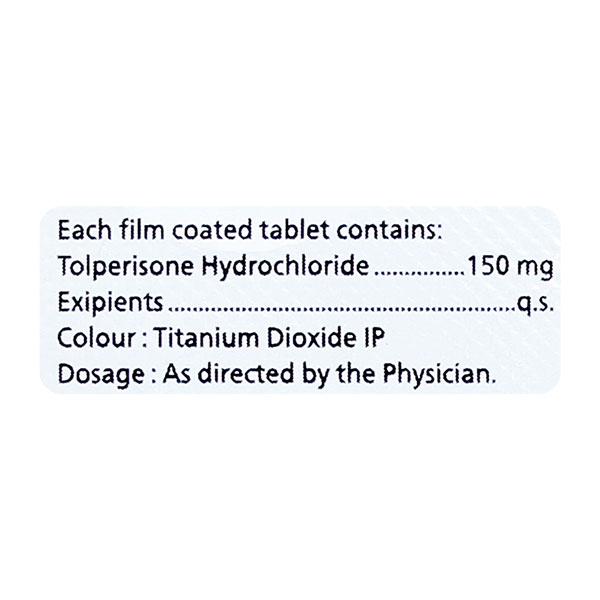Click the word 'Titanium'
This screenshot has height=600, width=600.
tap(214, 338)
